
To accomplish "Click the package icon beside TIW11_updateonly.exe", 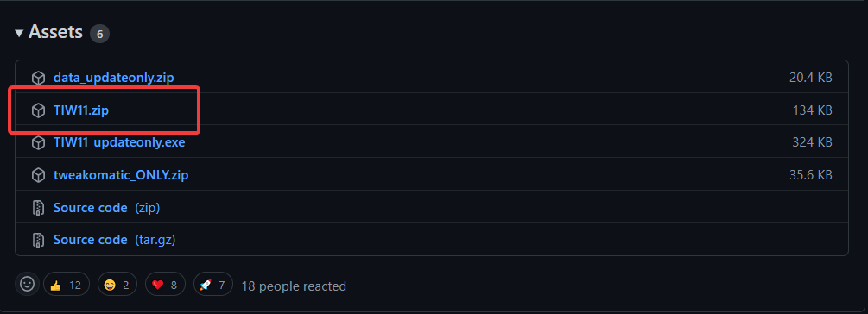I will tap(38, 142).
